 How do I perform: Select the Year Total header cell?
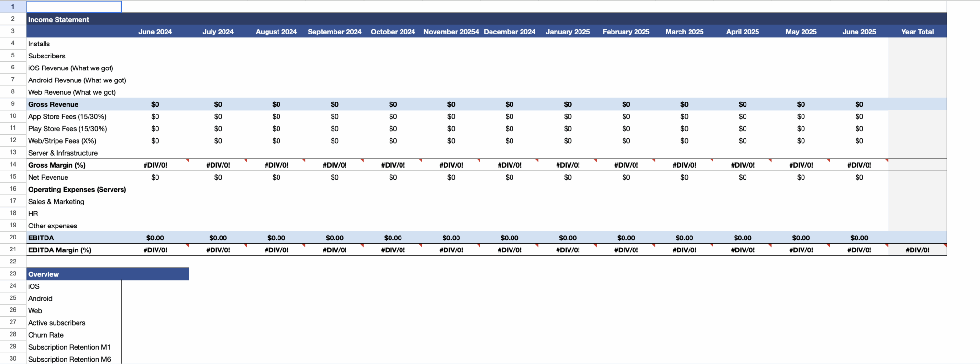point(917,32)
